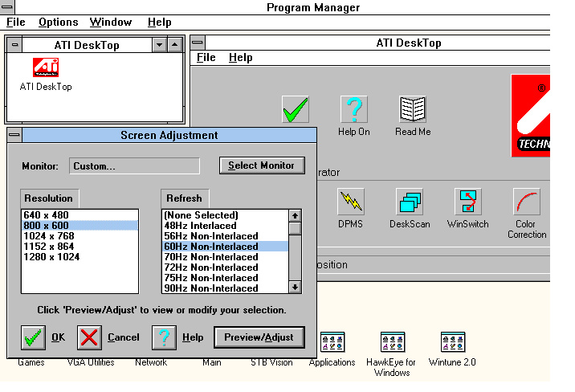Screen dimensions: 575x392
Task: Select 90Hz Non-Interlaced refresh rate
Action: click(225, 288)
